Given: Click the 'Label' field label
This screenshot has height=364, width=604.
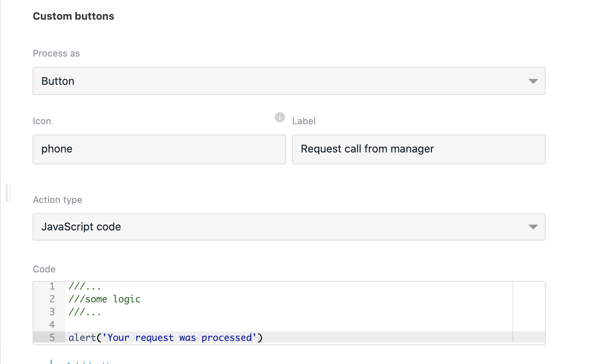Looking at the screenshot, I should point(304,121).
